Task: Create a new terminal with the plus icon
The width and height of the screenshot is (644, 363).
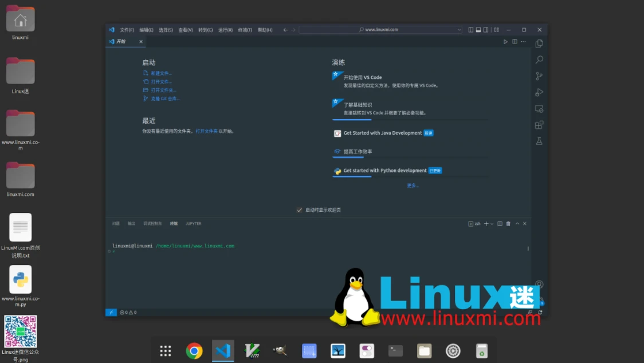Action: (x=486, y=224)
